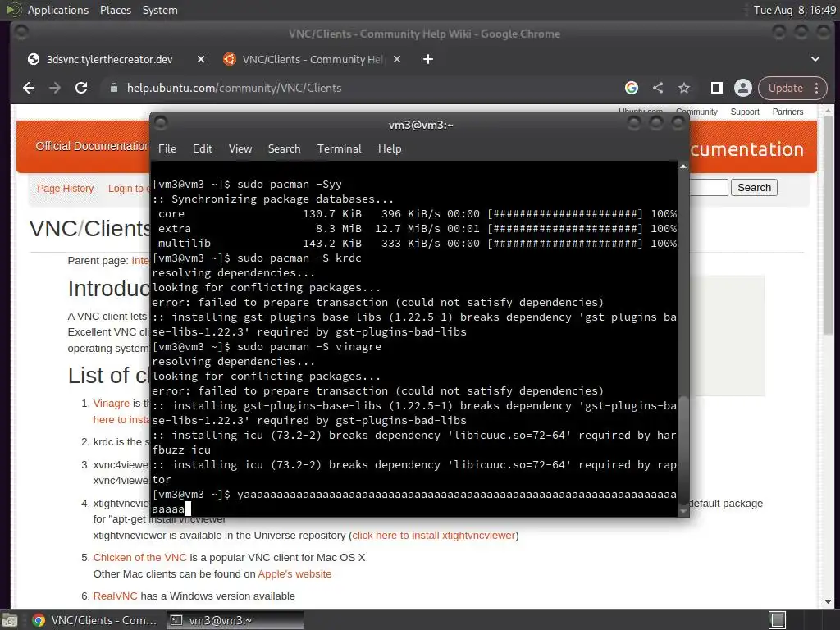The height and width of the screenshot is (630, 840).
Task: Open terminal Search menu
Action: 284,149
